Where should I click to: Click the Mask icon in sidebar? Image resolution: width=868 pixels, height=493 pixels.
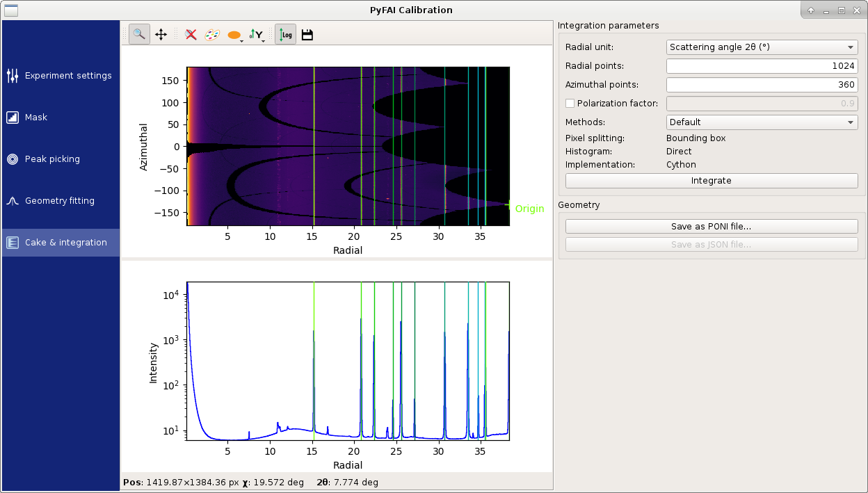click(x=13, y=118)
